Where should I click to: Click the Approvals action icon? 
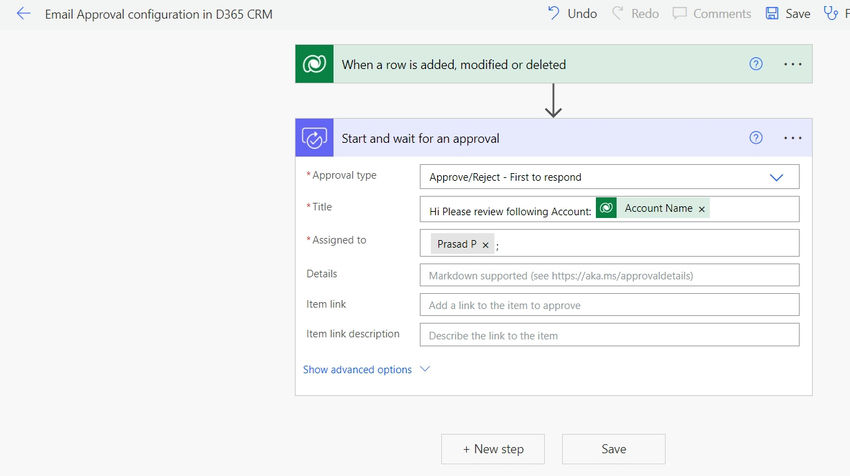point(314,138)
